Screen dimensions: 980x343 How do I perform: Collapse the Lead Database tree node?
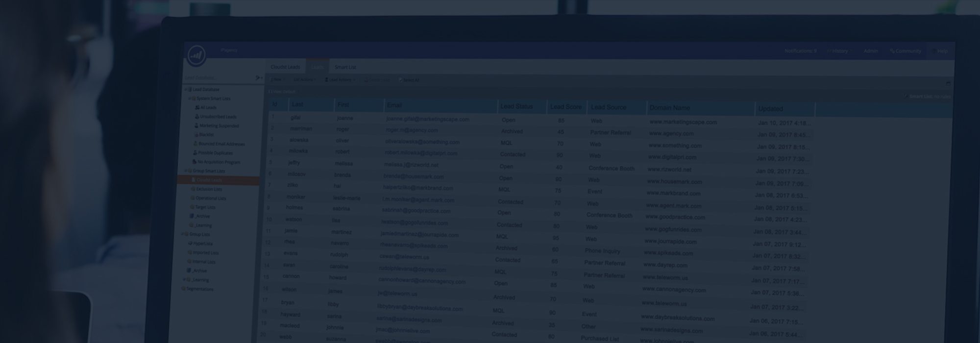click(185, 90)
